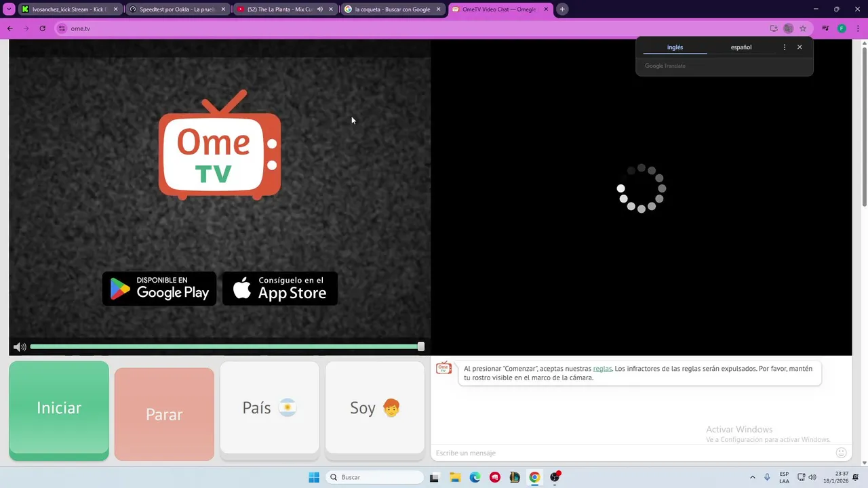This screenshot has height=488, width=868.
Task: Open the network and volume tray icons
Action: tap(806, 477)
